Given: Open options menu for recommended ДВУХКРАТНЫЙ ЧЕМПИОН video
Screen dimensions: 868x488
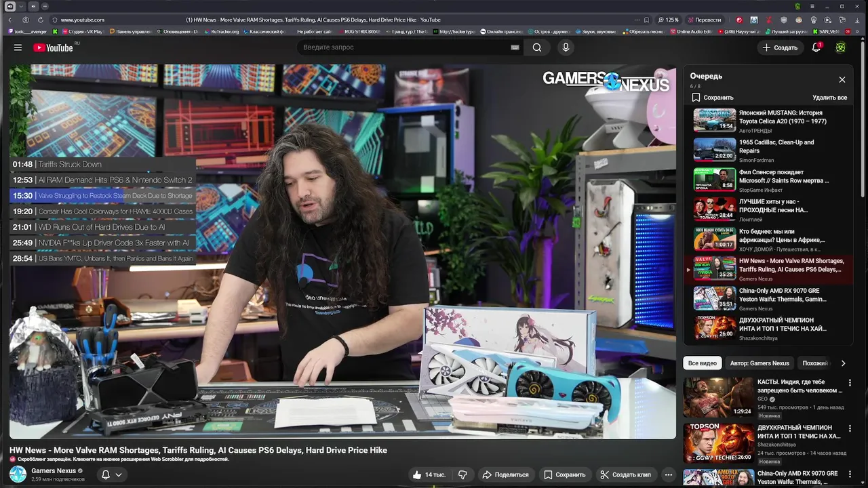Looking at the screenshot, I should pos(850,428).
